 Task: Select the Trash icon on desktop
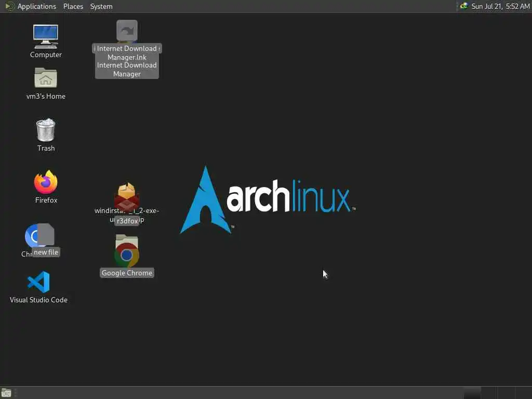tap(46, 129)
